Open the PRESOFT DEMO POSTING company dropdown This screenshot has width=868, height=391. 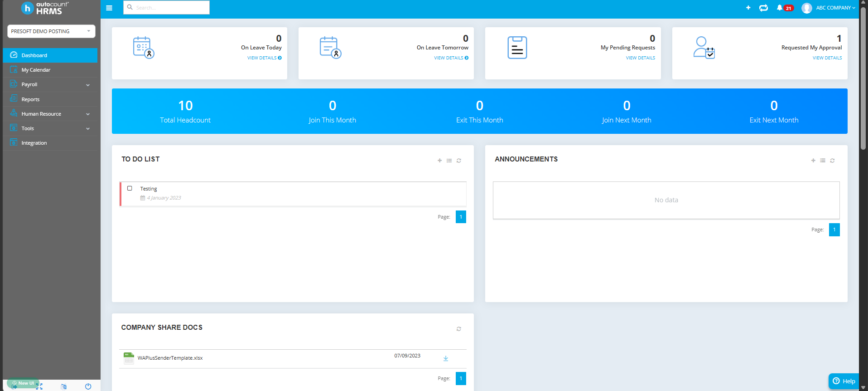(51, 31)
